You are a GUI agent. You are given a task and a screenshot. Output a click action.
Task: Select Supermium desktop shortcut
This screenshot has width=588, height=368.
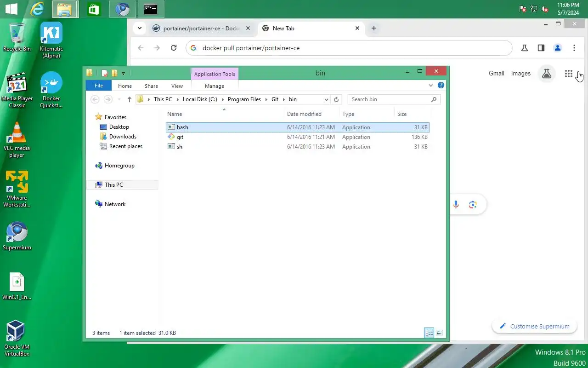pyautogui.click(x=17, y=236)
